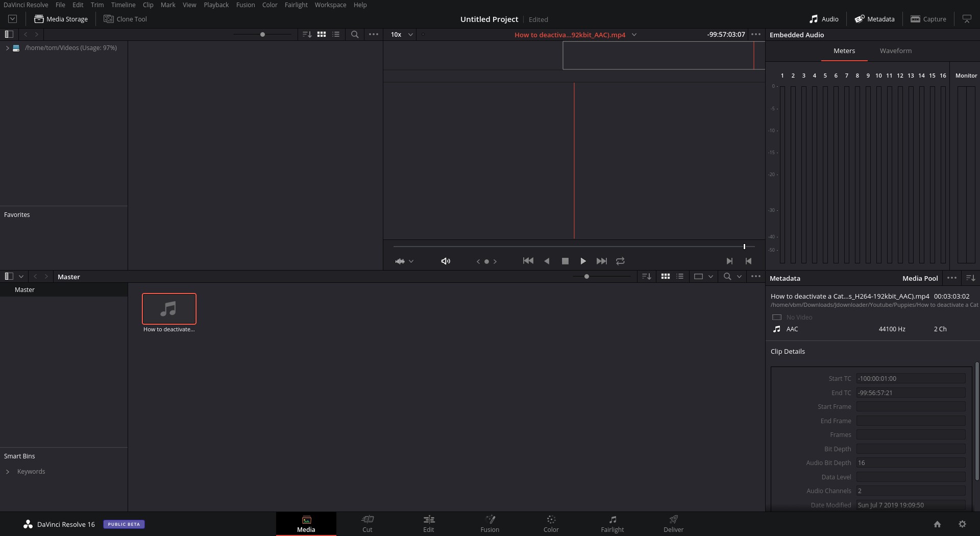The height and width of the screenshot is (536, 980).
Task: Open media storage options three-dot menu
Action: tap(374, 34)
